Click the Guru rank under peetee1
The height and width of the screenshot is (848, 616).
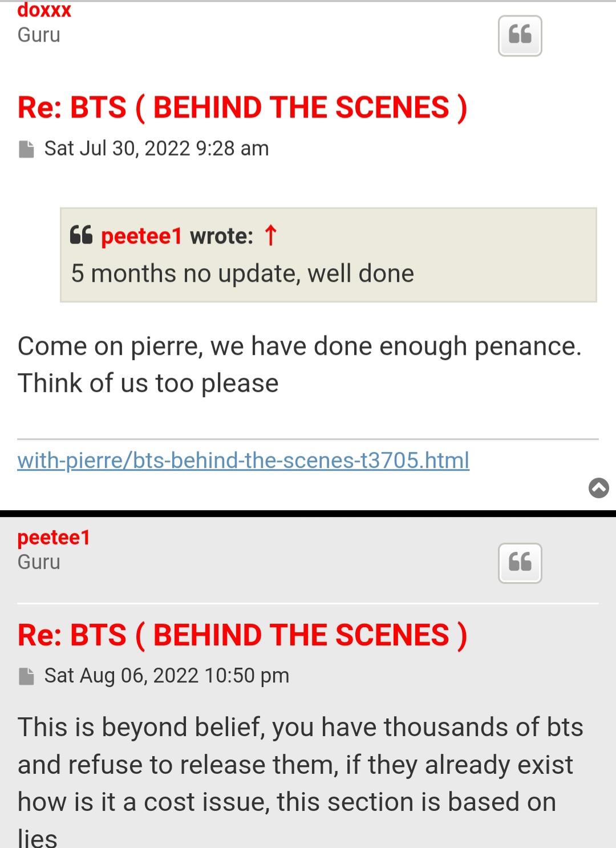point(39,562)
